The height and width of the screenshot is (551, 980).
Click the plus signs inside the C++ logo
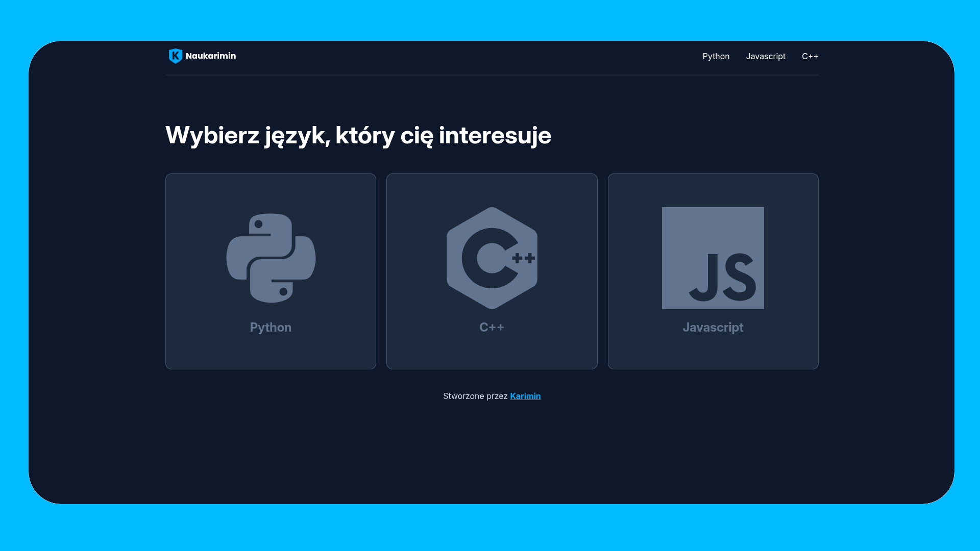(524, 258)
